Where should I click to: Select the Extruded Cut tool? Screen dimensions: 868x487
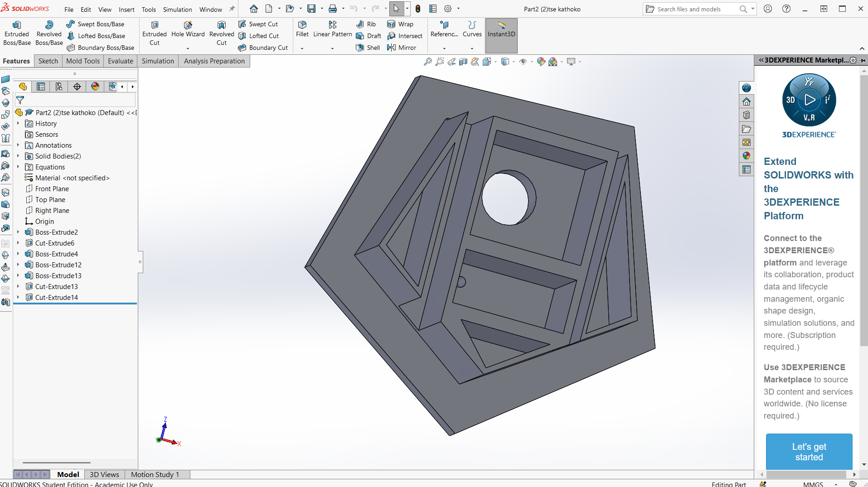point(155,33)
